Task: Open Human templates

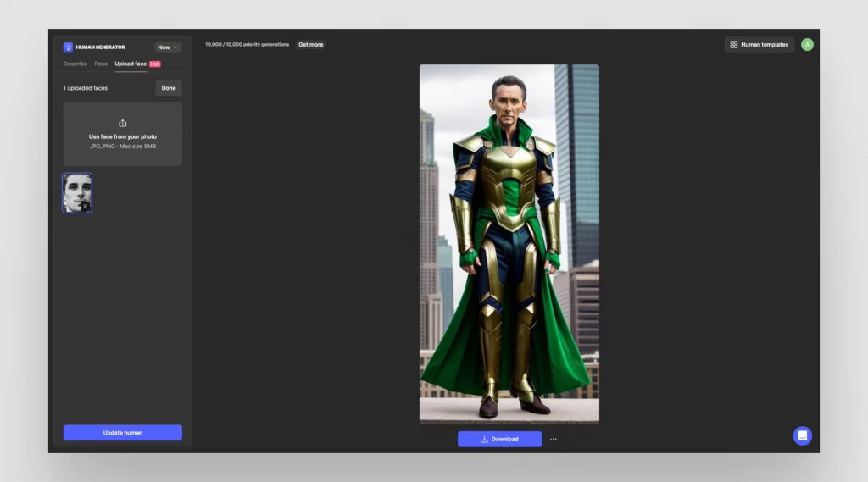Action: pyautogui.click(x=759, y=44)
